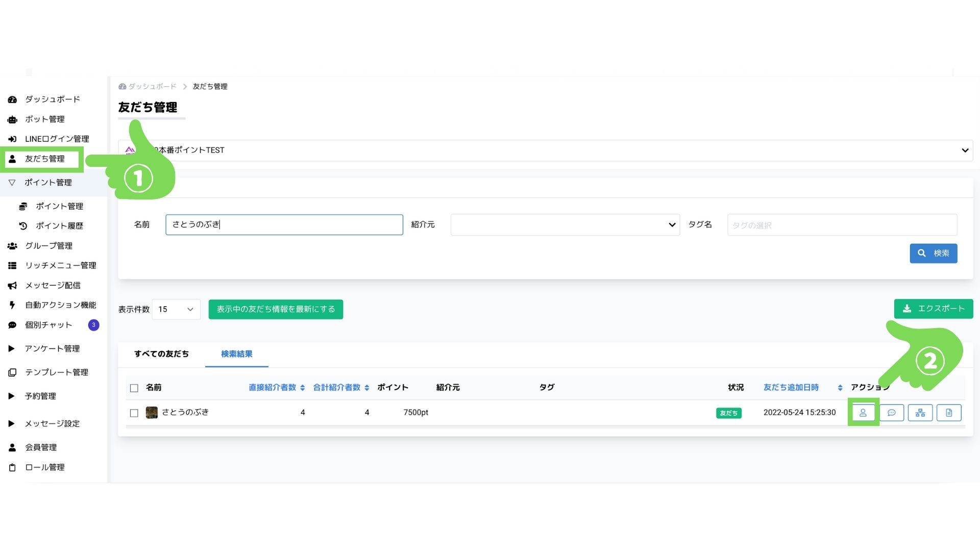Viewport: 980px width, 551px height.
Task: Click the message broadcast megaphone icon
Action: (x=13, y=286)
